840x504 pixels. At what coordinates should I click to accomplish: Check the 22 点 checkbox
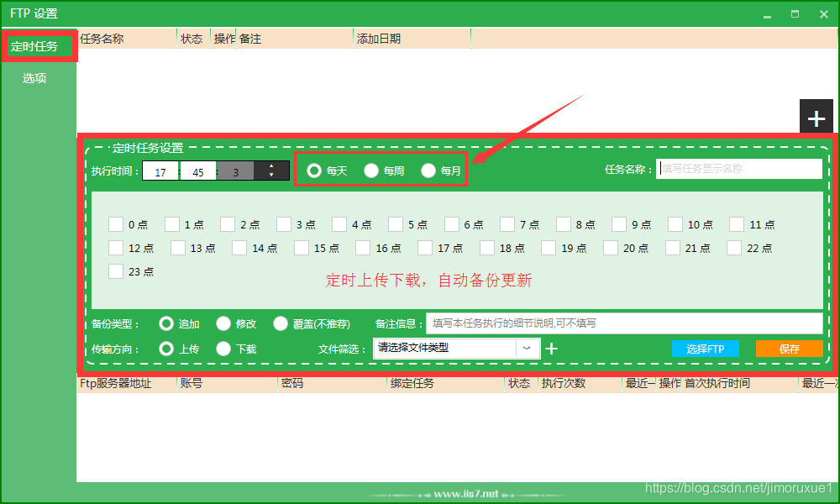click(734, 248)
